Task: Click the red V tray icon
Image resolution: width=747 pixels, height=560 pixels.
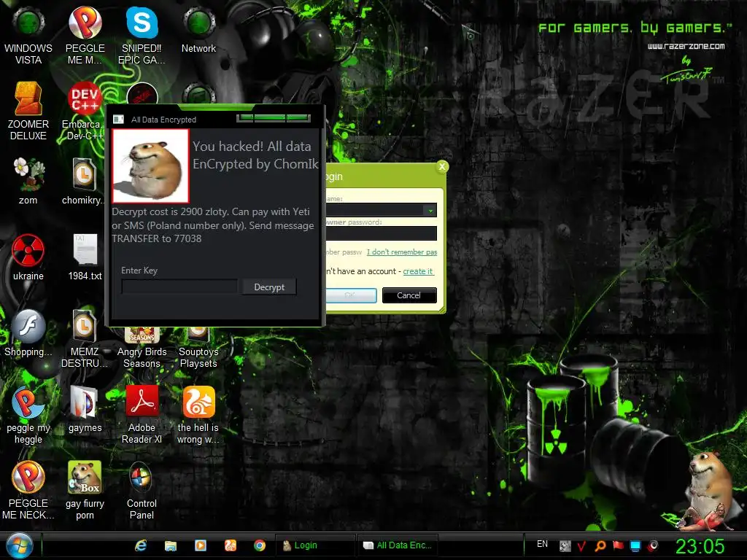Action: coord(581,545)
